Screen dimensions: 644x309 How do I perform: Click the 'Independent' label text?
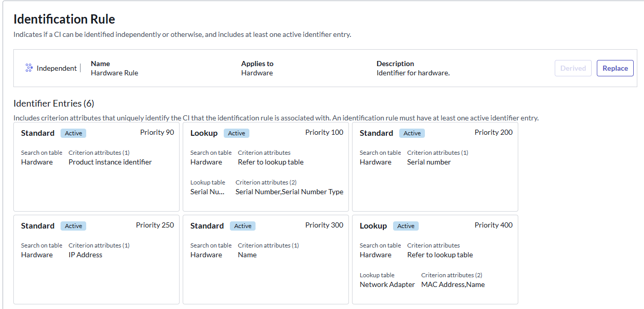click(57, 68)
